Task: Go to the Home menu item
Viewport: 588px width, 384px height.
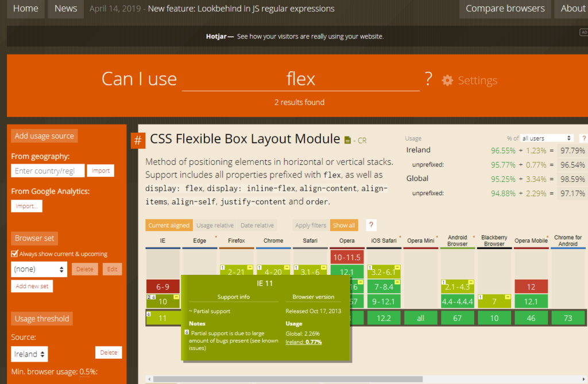Action: tap(25, 9)
